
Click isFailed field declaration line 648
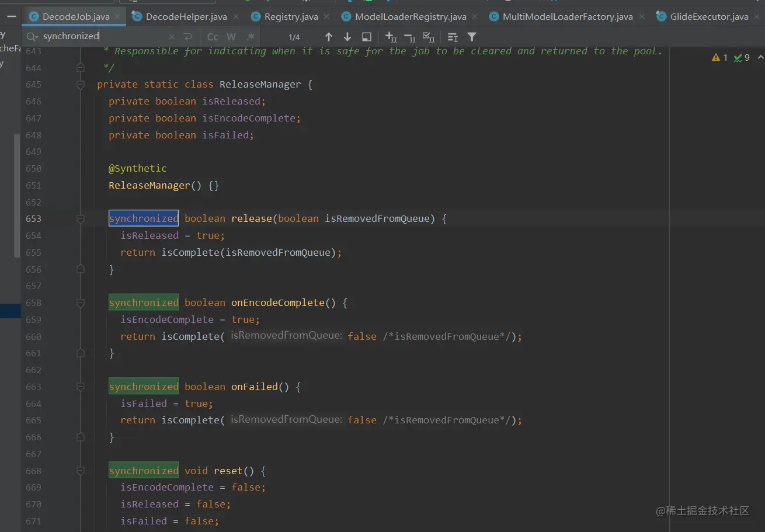coord(182,135)
